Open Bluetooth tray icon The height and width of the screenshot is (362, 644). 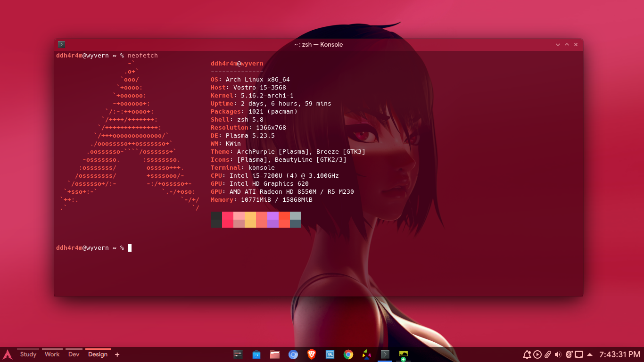click(x=569, y=354)
